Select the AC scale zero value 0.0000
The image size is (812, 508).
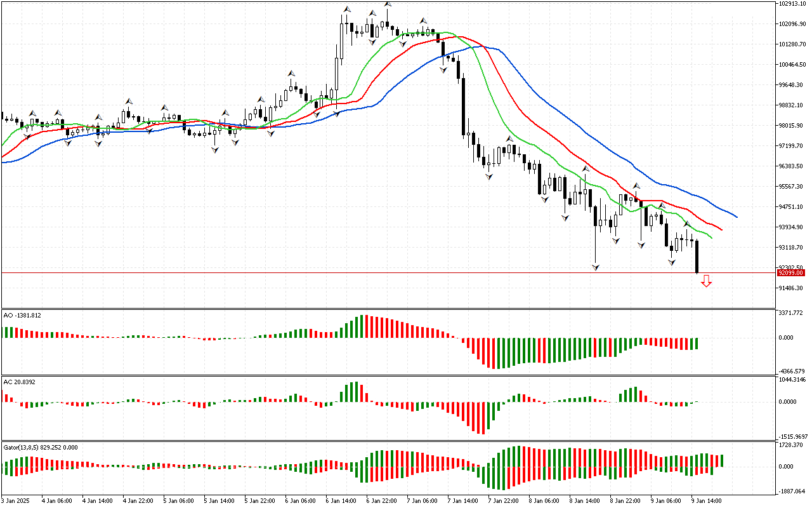[789, 402]
